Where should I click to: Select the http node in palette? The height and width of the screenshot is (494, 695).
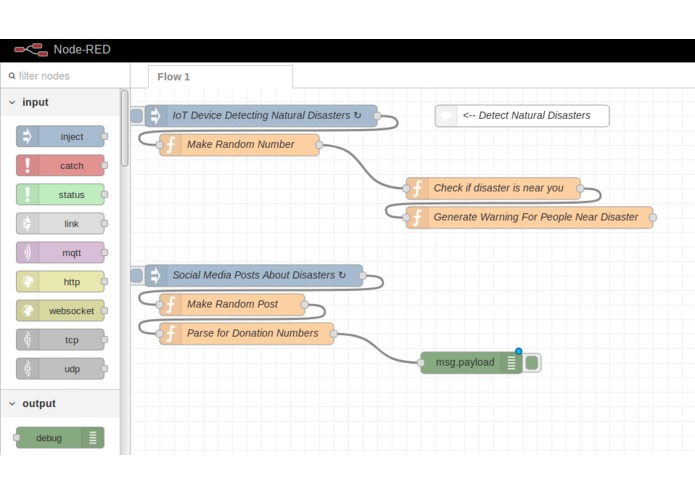tap(60, 282)
